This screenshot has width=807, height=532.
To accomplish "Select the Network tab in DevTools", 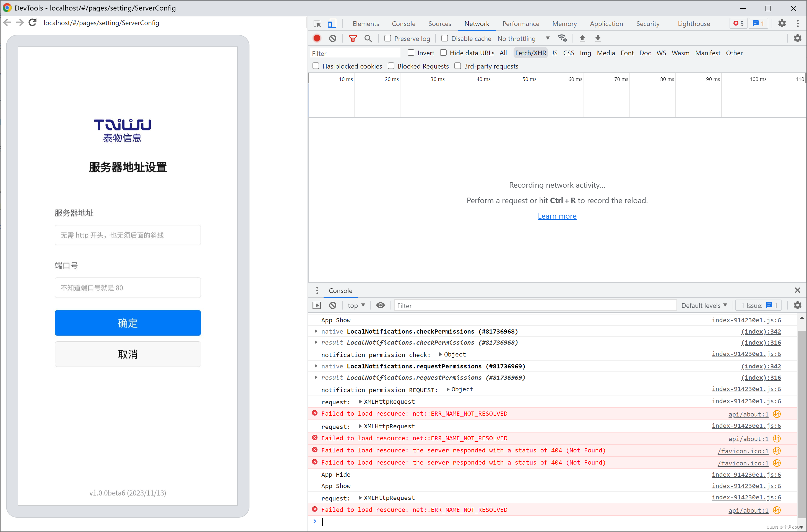I will [x=476, y=23].
